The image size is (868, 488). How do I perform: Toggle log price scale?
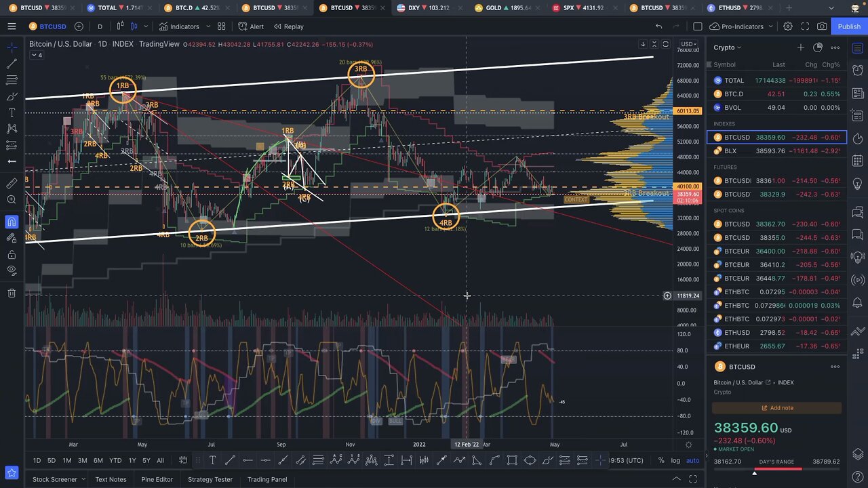click(675, 460)
